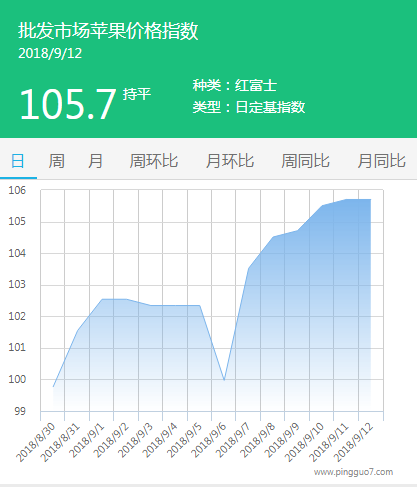Click the chart end point at 2018/9/12

371,199
